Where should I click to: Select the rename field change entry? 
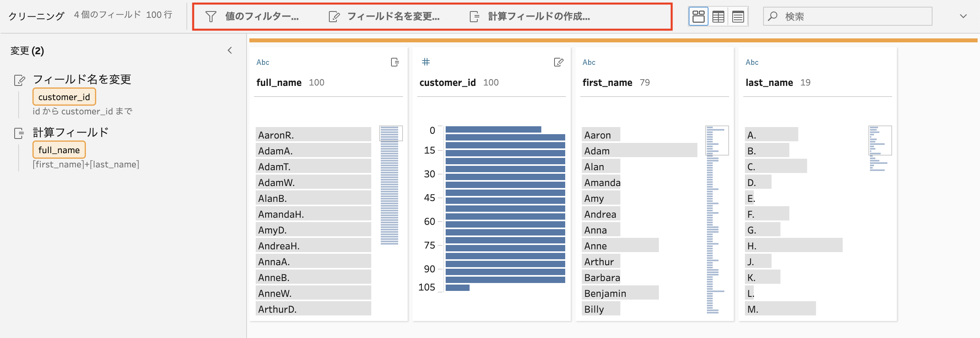pos(82,80)
